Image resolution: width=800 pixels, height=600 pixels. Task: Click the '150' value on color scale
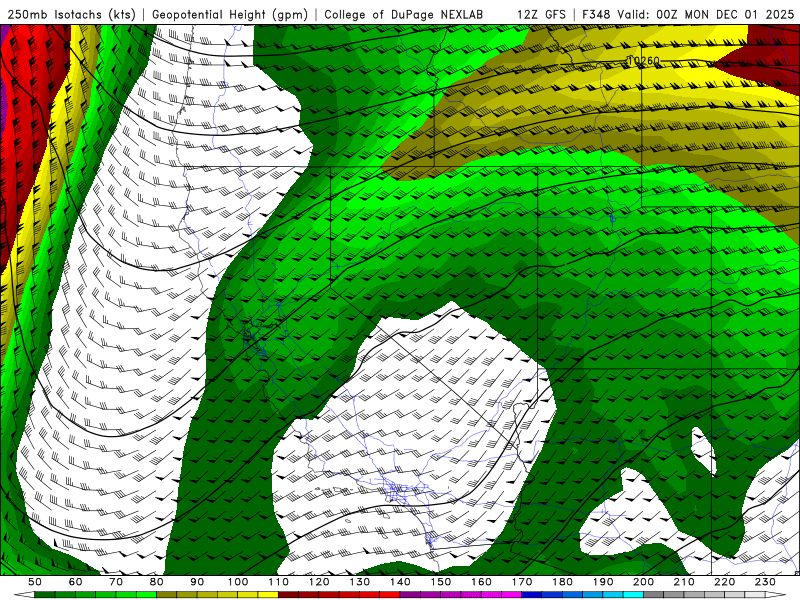point(440,582)
